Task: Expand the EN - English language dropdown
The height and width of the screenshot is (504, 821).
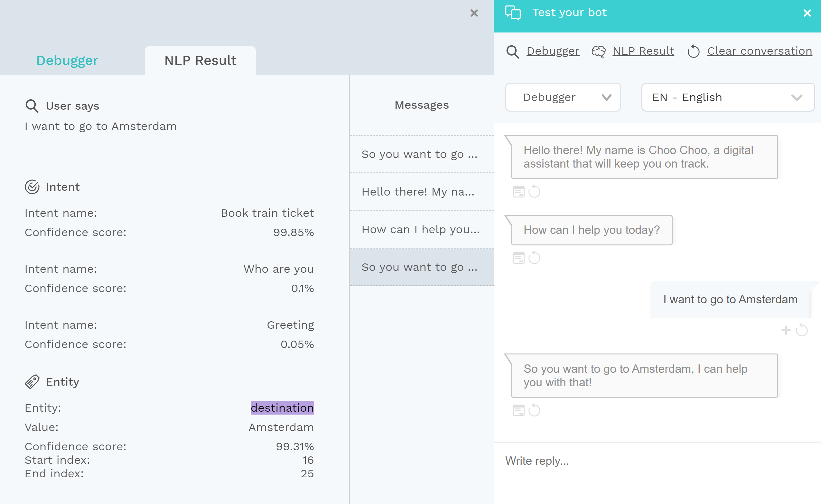Action: tap(728, 97)
